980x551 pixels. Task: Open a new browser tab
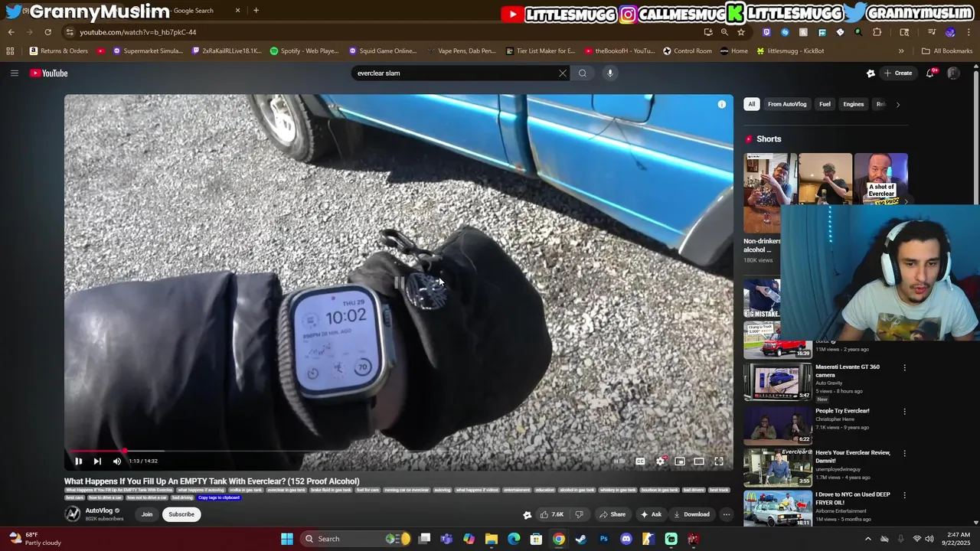point(256,11)
